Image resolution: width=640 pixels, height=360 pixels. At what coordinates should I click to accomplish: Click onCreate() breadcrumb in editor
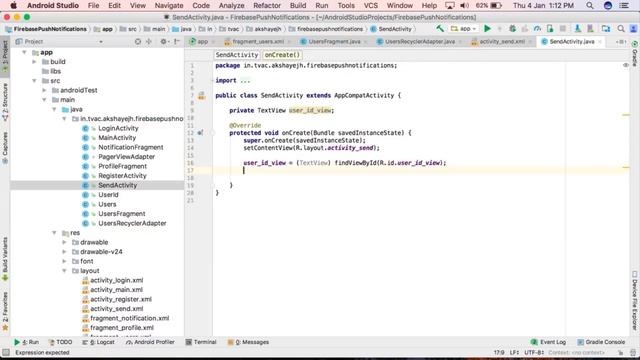pos(282,55)
